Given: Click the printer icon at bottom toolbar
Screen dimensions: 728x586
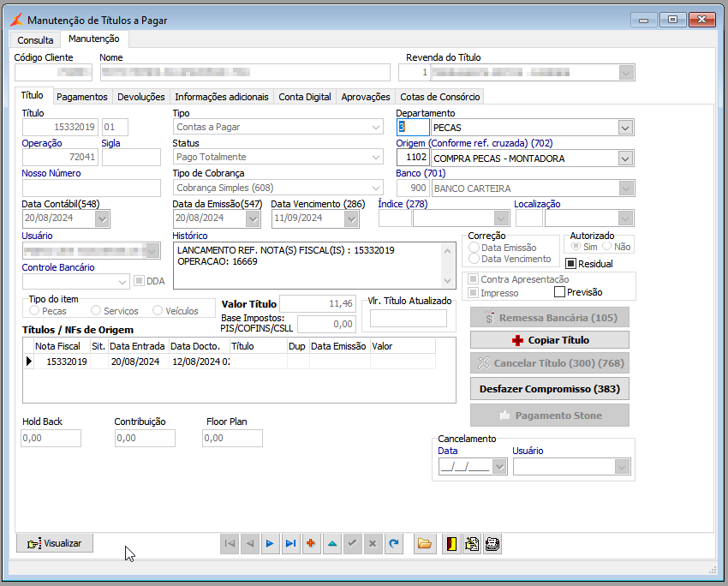Looking at the screenshot, I should click(492, 543).
